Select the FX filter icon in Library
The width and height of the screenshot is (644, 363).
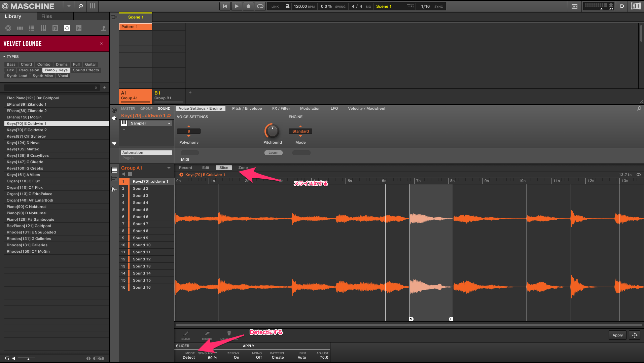tap(55, 28)
